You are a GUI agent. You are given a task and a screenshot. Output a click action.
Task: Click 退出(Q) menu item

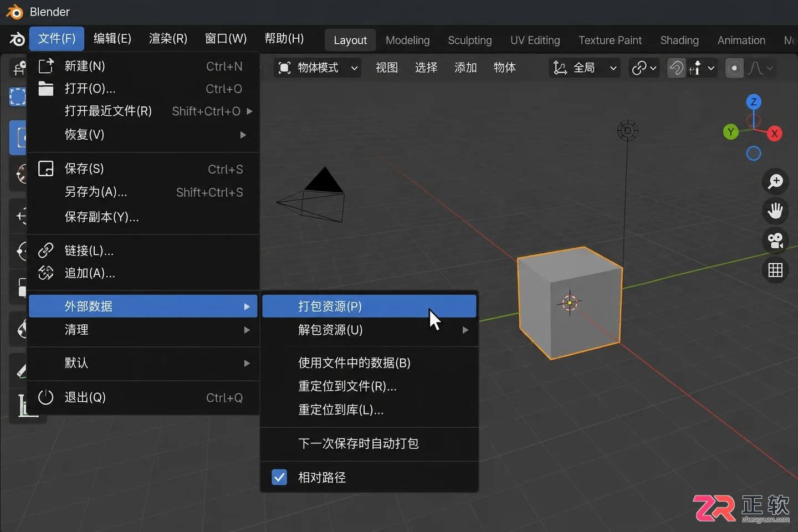[x=143, y=397]
